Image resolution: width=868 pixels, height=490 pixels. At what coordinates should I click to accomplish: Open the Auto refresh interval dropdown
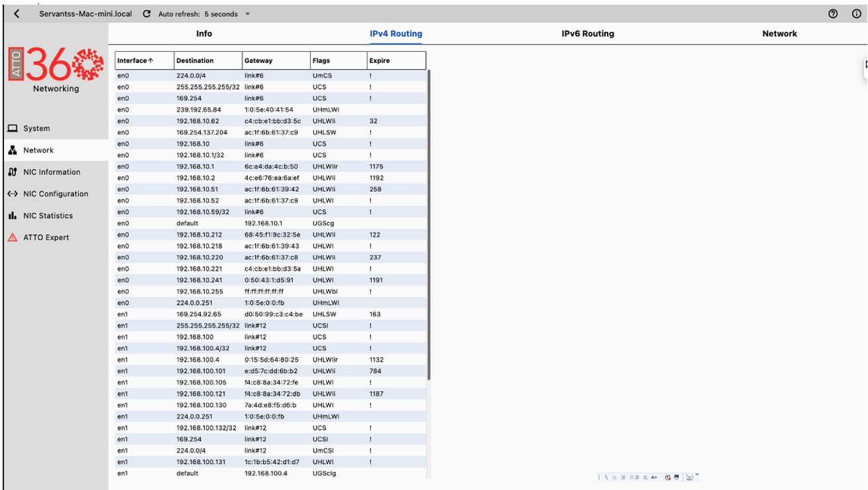pyautogui.click(x=248, y=14)
